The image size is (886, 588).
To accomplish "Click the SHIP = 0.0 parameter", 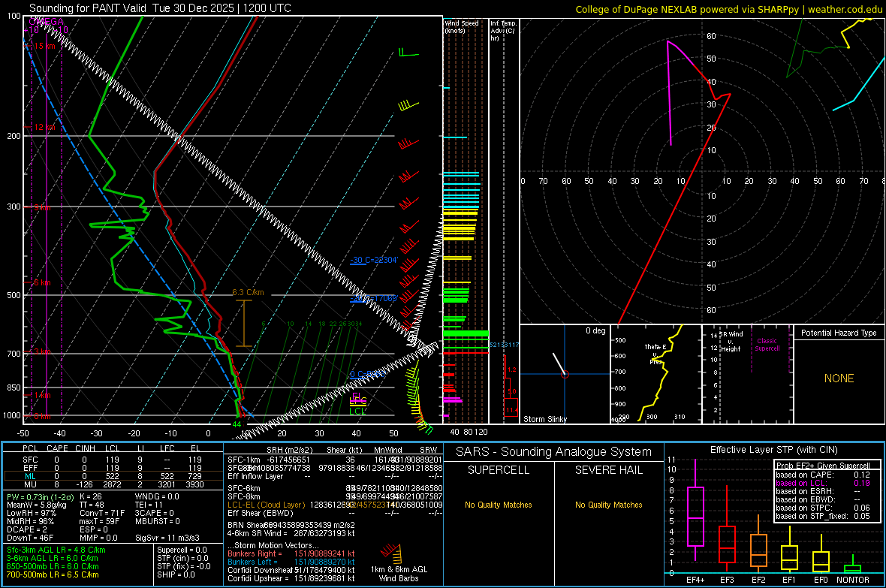I will 176,574.
